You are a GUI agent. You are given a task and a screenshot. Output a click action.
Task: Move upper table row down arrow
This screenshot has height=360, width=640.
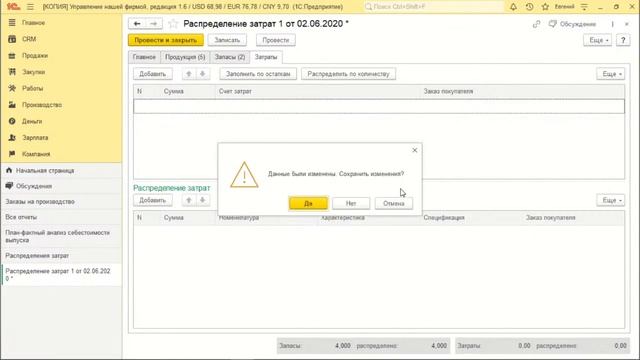tap(202, 74)
